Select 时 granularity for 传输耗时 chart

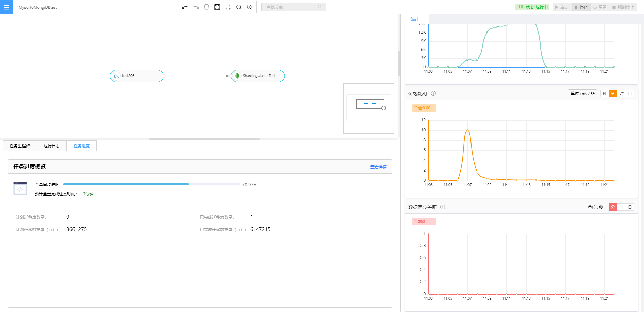[621, 94]
